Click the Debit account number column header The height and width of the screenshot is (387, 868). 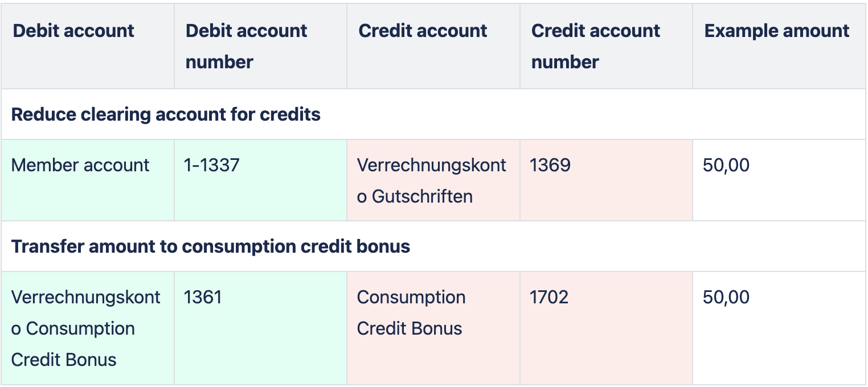(260, 46)
